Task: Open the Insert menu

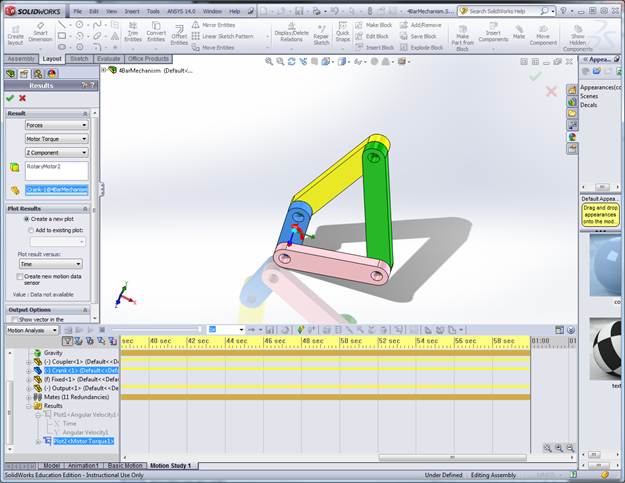Action: pos(132,11)
